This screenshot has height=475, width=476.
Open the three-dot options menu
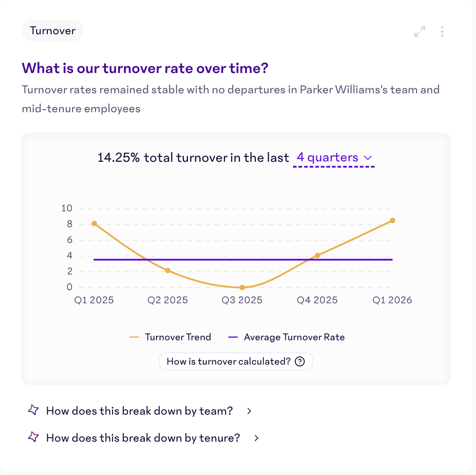(x=442, y=31)
